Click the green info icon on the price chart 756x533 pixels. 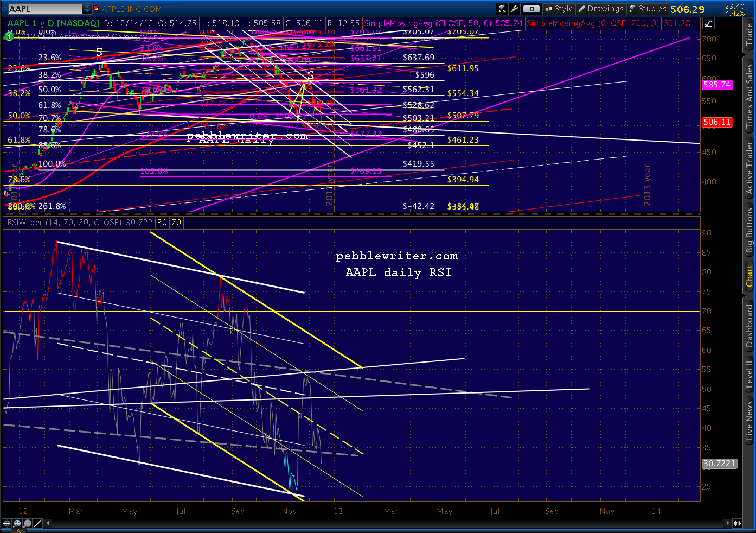click(9, 36)
